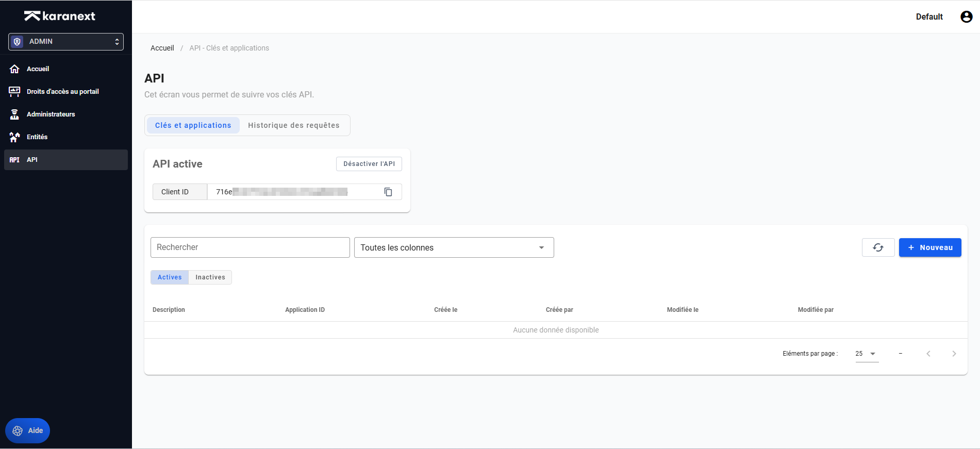Select the Clés et applications tab
Image resolution: width=980 pixels, height=449 pixels.
pyautogui.click(x=193, y=125)
